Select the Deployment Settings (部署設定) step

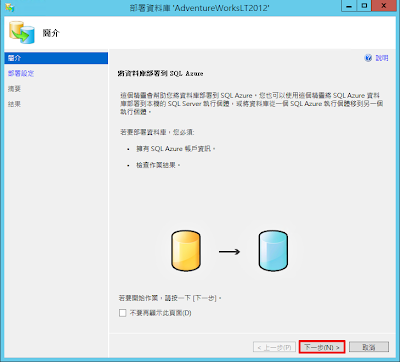21,73
